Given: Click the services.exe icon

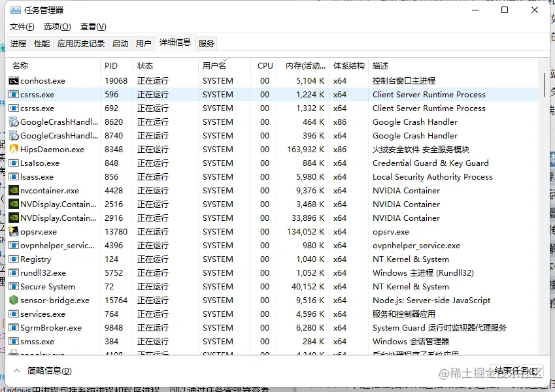Looking at the screenshot, I should (14, 314).
